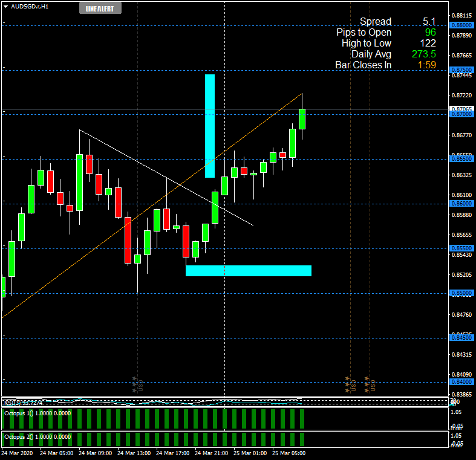Click the 0.86500 blue price level label
This screenshot has height=460, width=476.
(461, 159)
